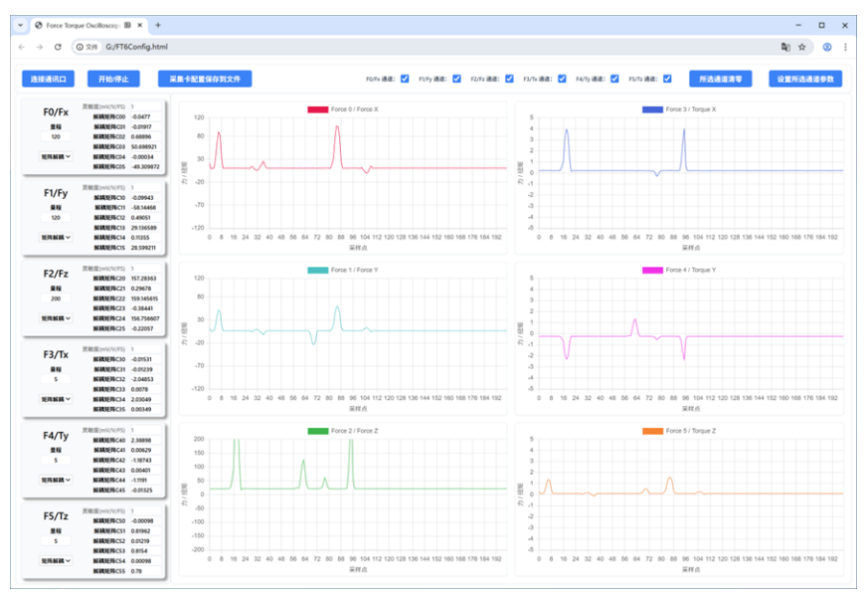Click the F0/Fx 量程 field showing 120
This screenshot has width=868, height=600.
(56, 137)
